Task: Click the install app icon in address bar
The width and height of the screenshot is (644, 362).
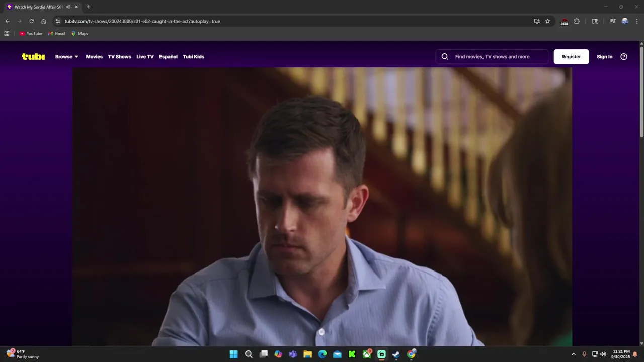Action: point(537,21)
